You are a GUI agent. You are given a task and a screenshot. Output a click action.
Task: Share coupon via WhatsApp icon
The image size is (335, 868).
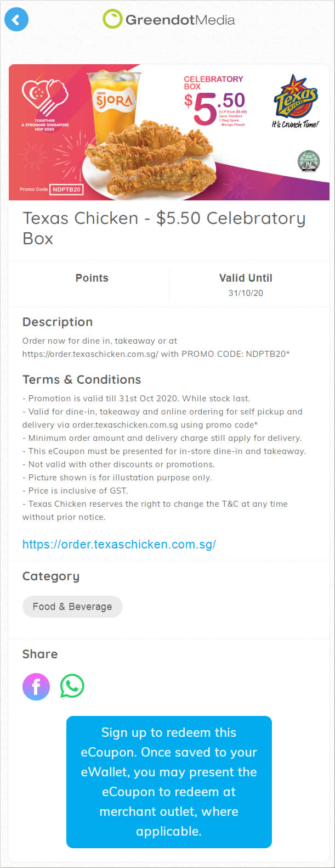[72, 686]
